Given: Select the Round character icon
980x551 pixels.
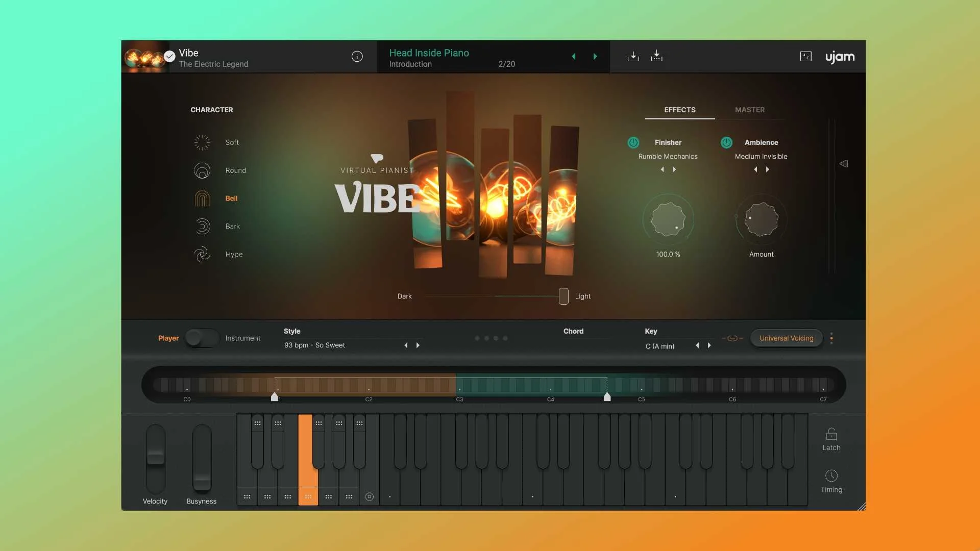Looking at the screenshot, I should [x=202, y=170].
